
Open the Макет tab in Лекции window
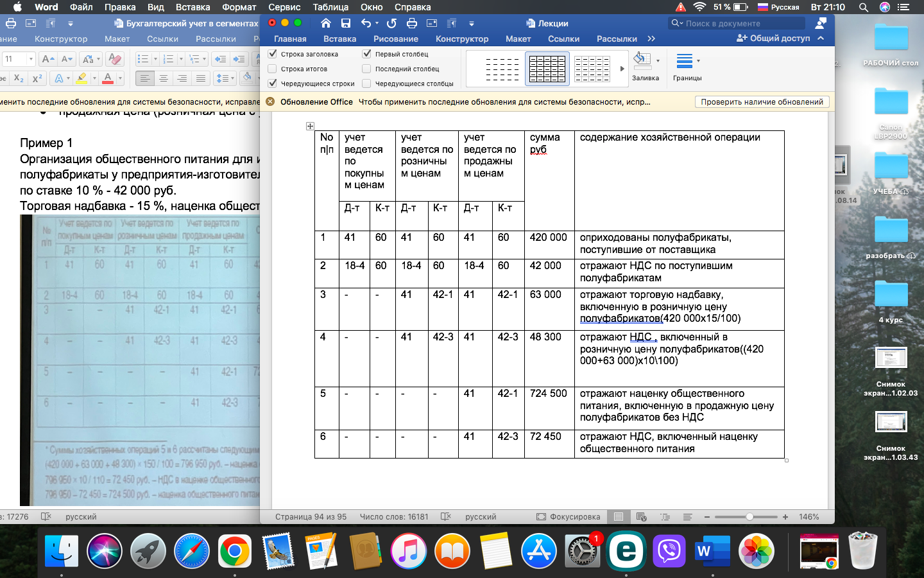tap(518, 39)
